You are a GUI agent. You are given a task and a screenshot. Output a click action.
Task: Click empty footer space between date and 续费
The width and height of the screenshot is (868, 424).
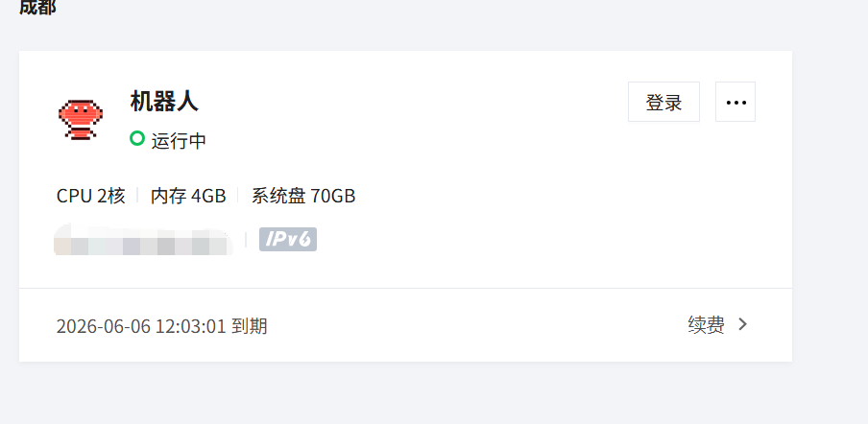point(476,325)
